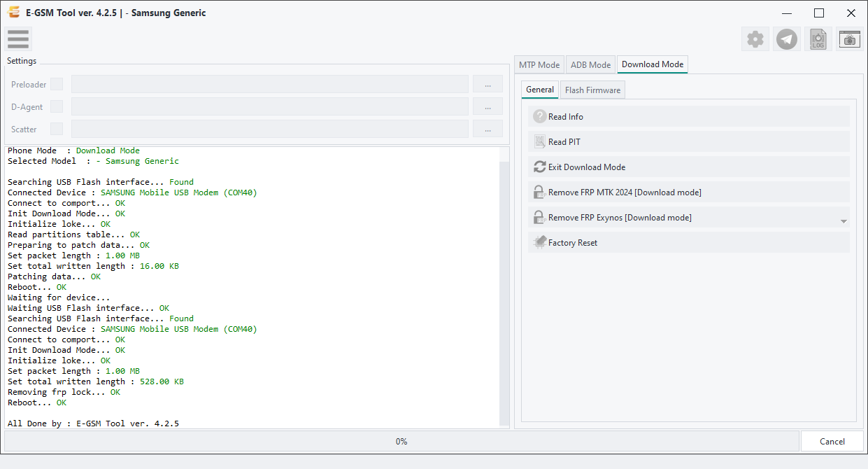The height and width of the screenshot is (469, 868).
Task: Focus the Preloader path field
Action: click(x=270, y=84)
